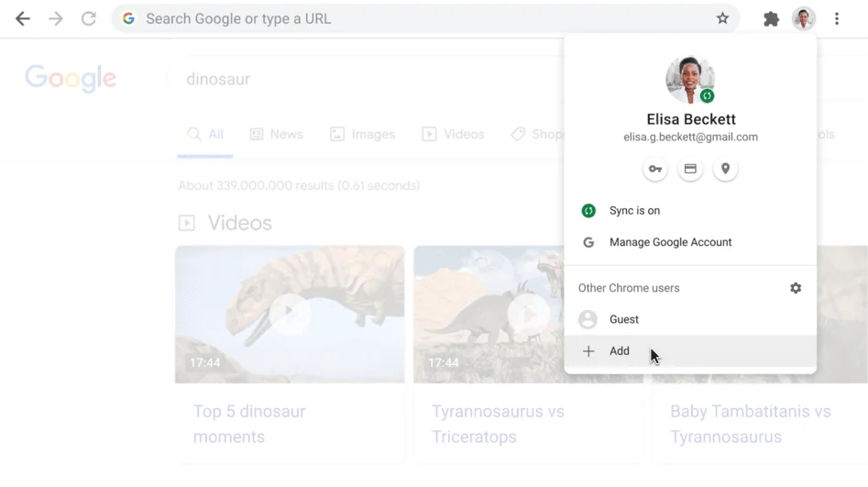The height and width of the screenshot is (487, 868).
Task: Click the profile avatar in toolbar
Action: pyautogui.click(x=804, y=18)
